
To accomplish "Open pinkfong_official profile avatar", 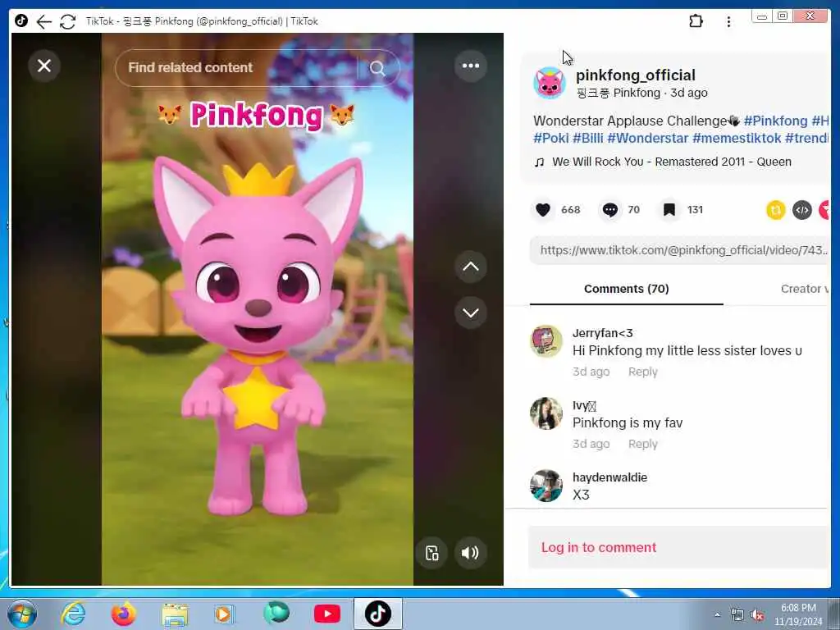I will 549,83.
